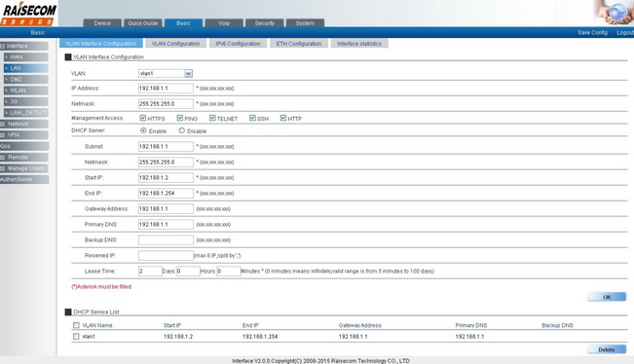The width and height of the screenshot is (634, 364).
Task: Click the Raisecom logo
Action: tap(28, 14)
